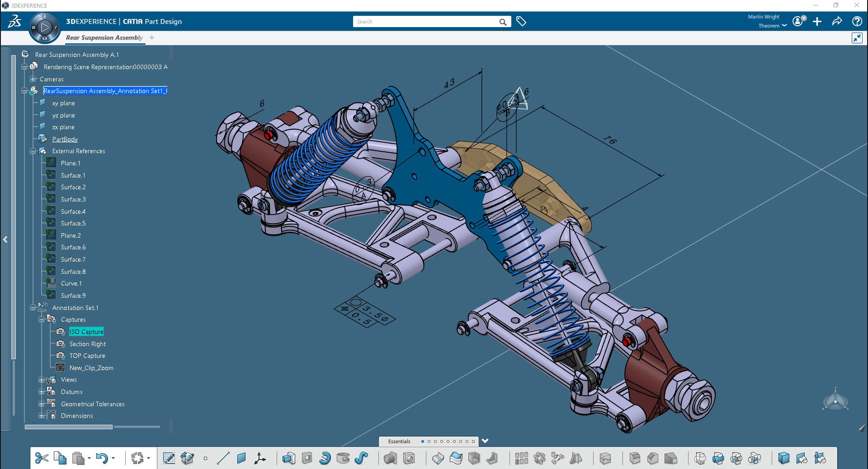Activate the Pocket tool
Image resolution: width=868 pixels, height=469 pixels.
[x=307, y=458]
